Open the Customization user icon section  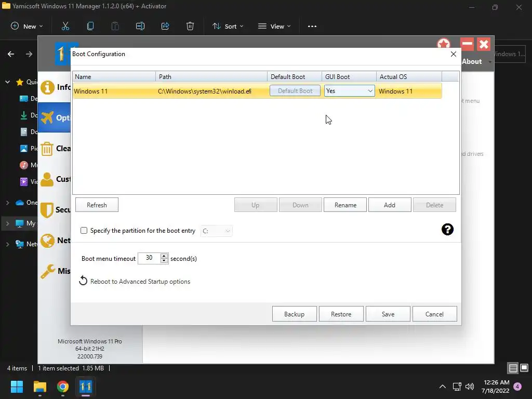click(x=47, y=179)
